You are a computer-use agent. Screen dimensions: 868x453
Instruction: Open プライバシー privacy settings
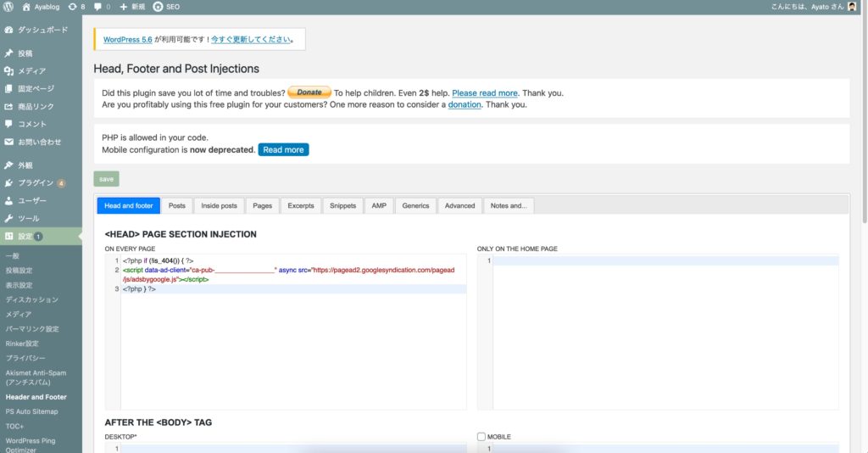[x=25, y=358]
